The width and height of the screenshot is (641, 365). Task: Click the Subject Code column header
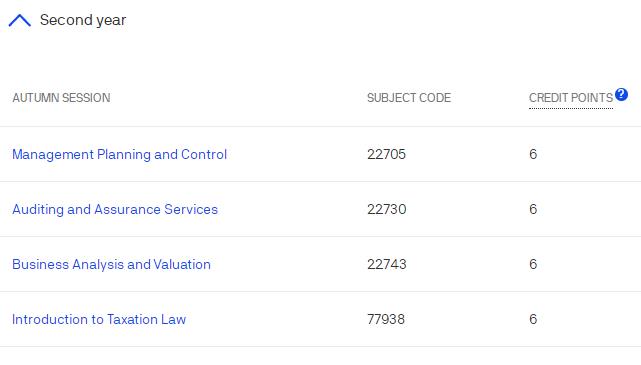[409, 98]
